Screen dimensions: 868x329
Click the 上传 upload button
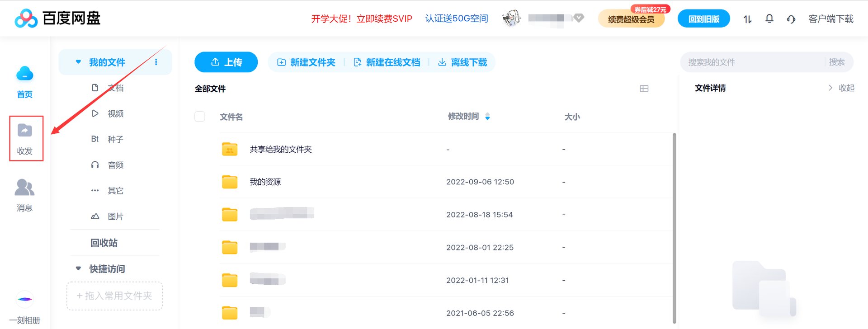pyautogui.click(x=226, y=62)
